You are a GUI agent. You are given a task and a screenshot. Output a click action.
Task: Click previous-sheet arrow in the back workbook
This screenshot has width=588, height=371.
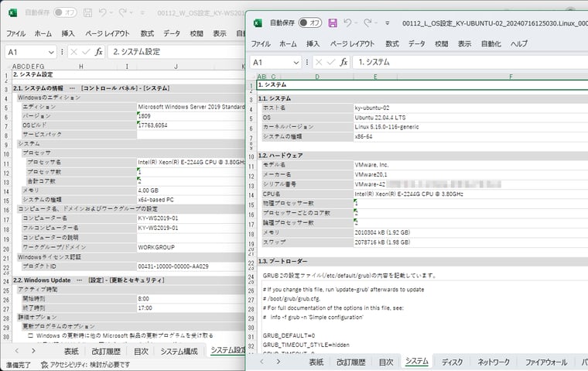17,351
